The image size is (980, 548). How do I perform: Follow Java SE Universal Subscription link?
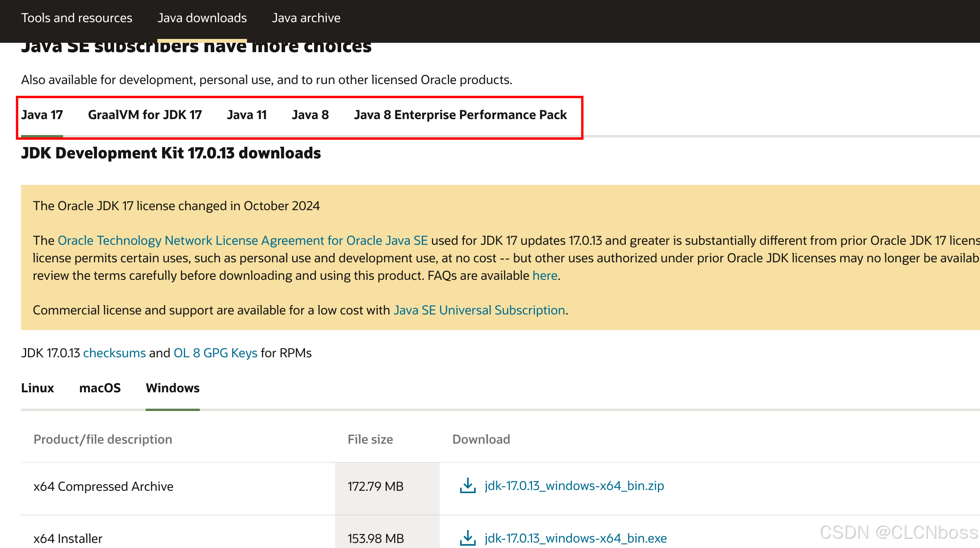[479, 310]
